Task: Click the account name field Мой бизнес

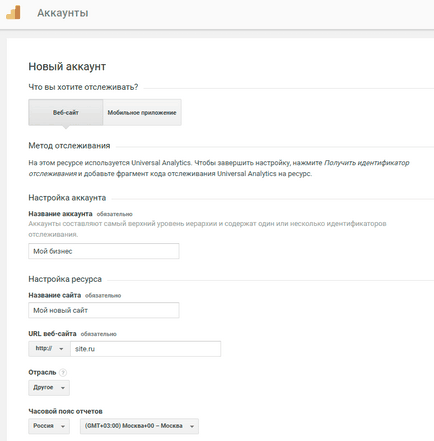Action: [x=104, y=251]
